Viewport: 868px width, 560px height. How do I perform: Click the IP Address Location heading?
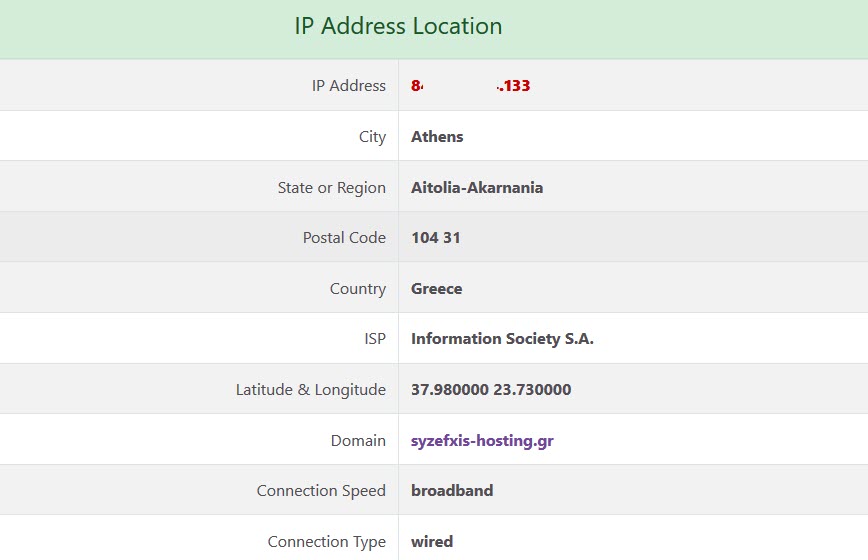pos(398,26)
